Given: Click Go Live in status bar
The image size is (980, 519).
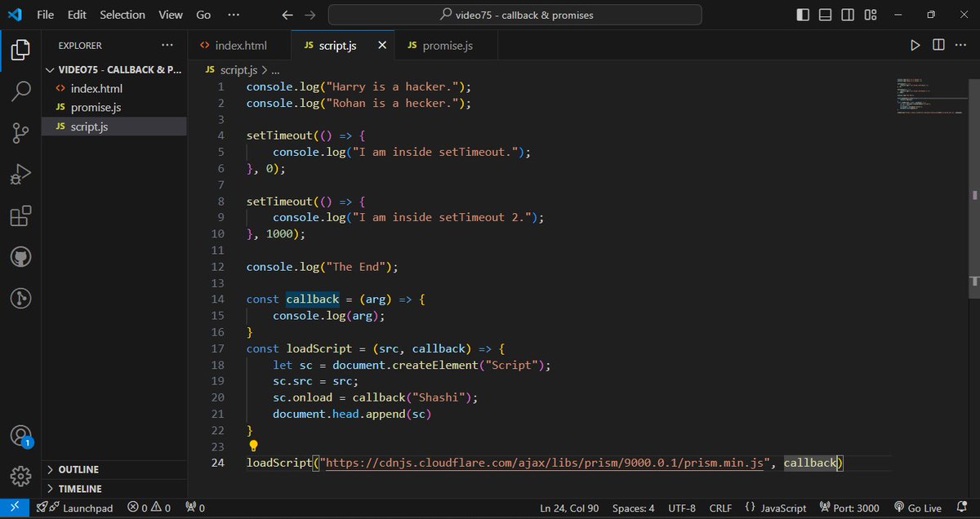Looking at the screenshot, I should (919, 508).
